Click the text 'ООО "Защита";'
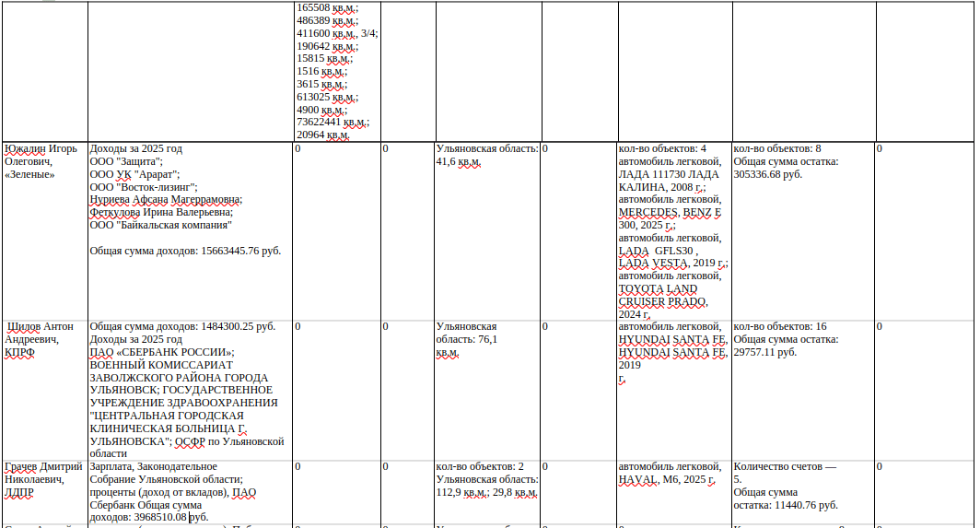The image size is (980, 528). [x=126, y=161]
